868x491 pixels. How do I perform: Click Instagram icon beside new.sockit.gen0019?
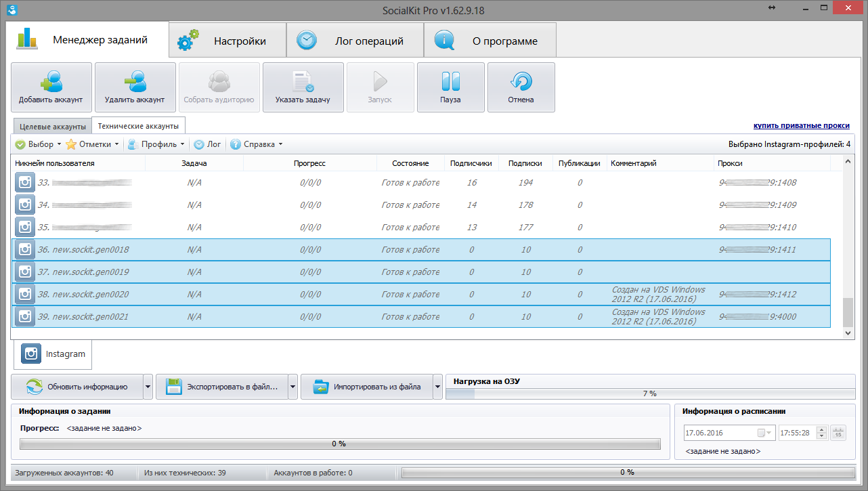click(25, 272)
